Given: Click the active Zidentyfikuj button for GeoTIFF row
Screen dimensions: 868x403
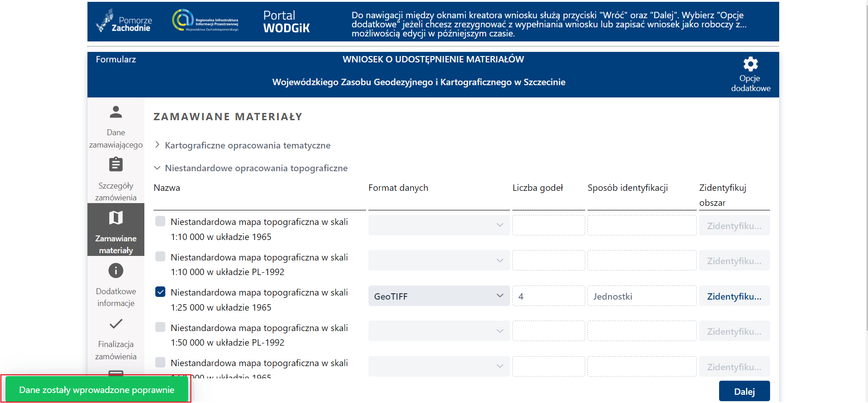Looking at the screenshot, I should click(734, 296).
